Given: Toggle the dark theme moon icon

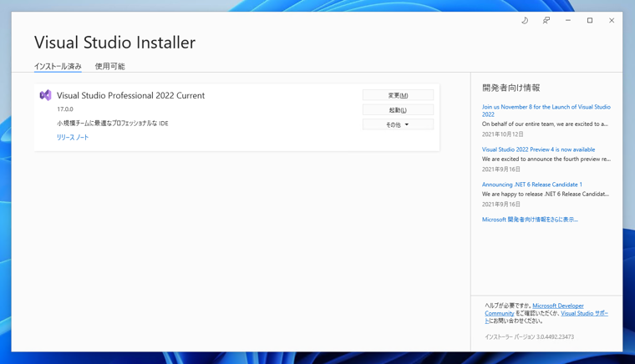Looking at the screenshot, I should tap(525, 20).
